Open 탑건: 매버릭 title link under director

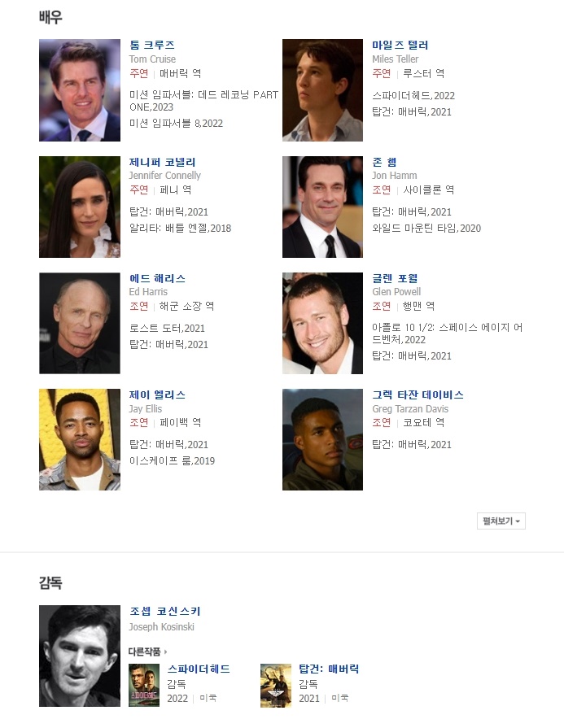tap(329, 669)
